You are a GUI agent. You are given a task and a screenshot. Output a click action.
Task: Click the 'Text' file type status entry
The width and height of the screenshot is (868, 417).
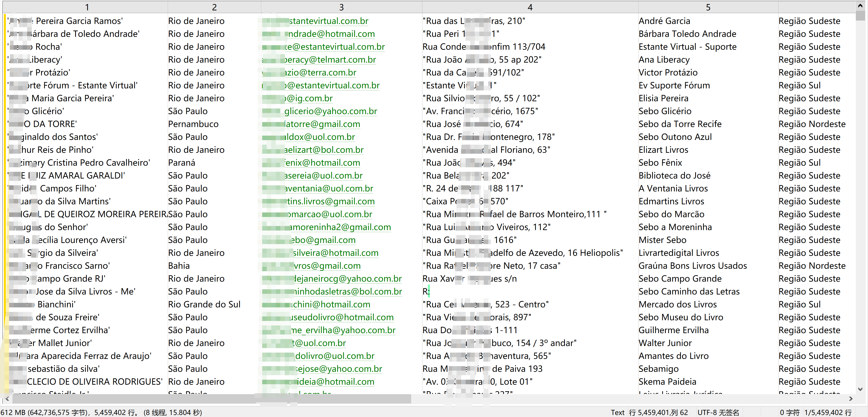click(x=618, y=412)
